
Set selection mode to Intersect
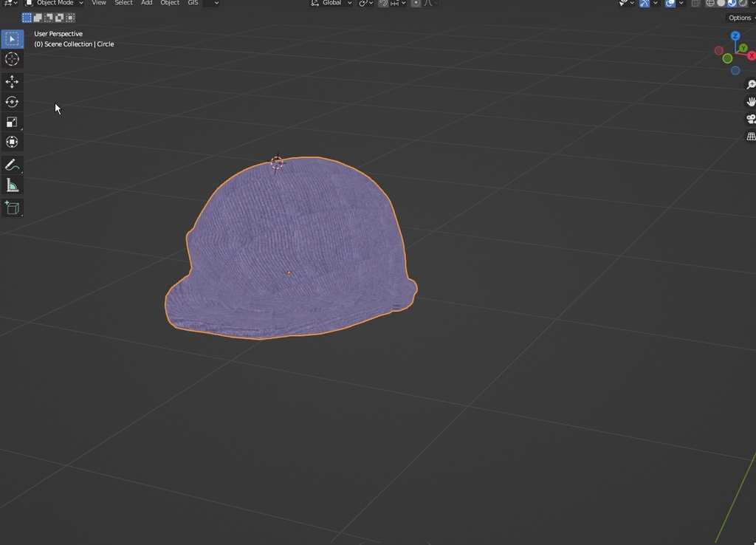(70, 18)
